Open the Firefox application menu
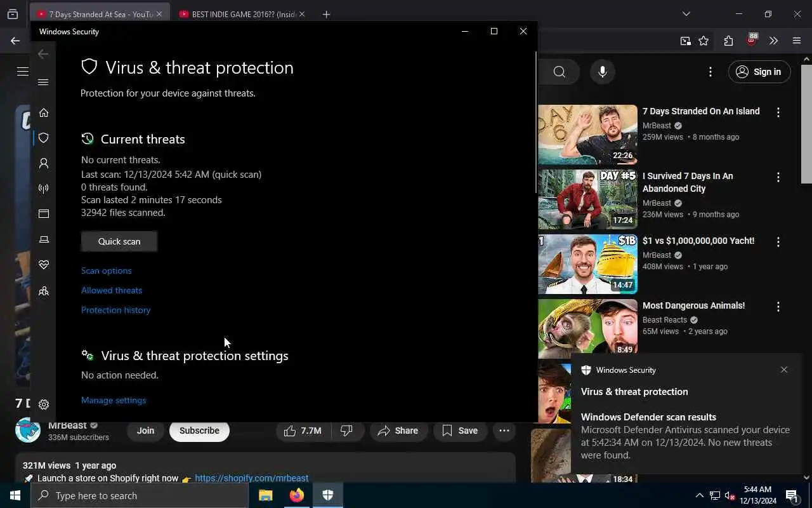The width and height of the screenshot is (812, 508). (797, 41)
